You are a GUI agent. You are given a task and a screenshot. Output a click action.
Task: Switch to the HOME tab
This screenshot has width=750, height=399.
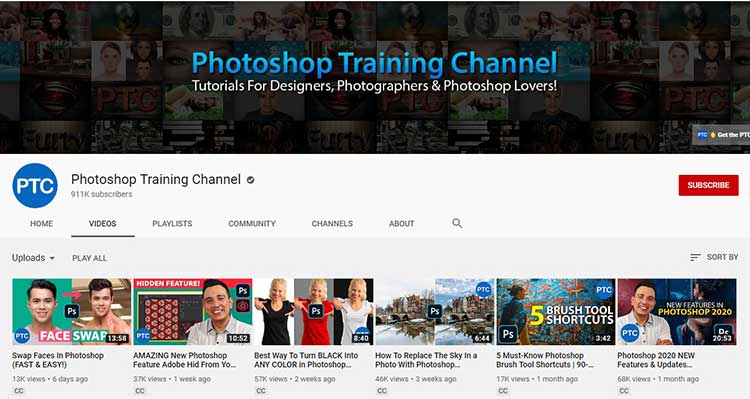click(x=42, y=223)
